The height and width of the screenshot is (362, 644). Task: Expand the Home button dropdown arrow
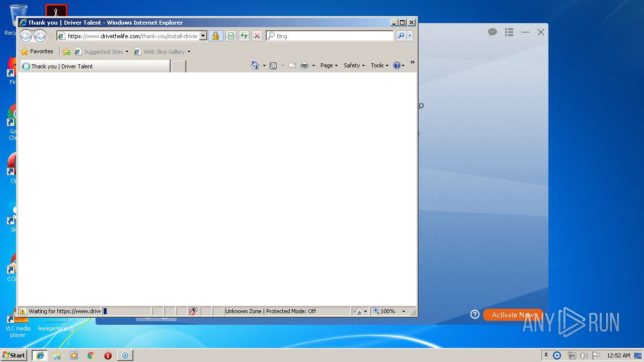(264, 66)
